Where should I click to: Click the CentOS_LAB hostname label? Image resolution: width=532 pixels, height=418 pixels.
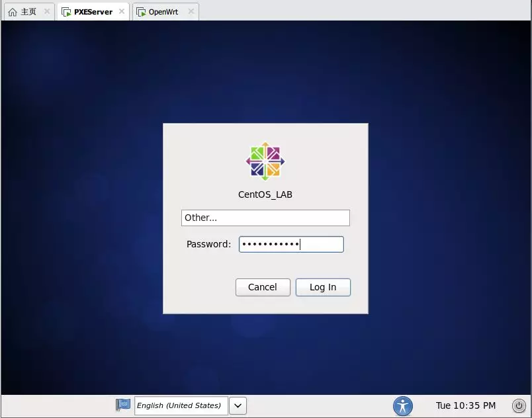[x=265, y=194]
